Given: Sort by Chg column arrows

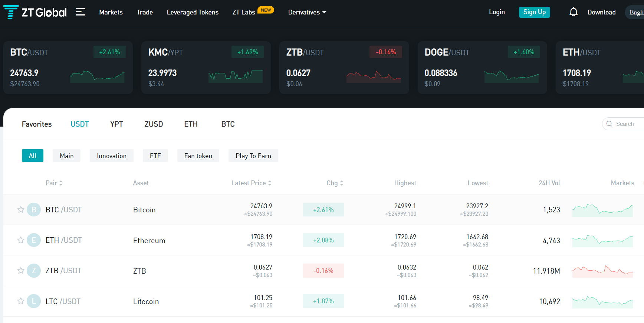Looking at the screenshot, I should coord(342,183).
